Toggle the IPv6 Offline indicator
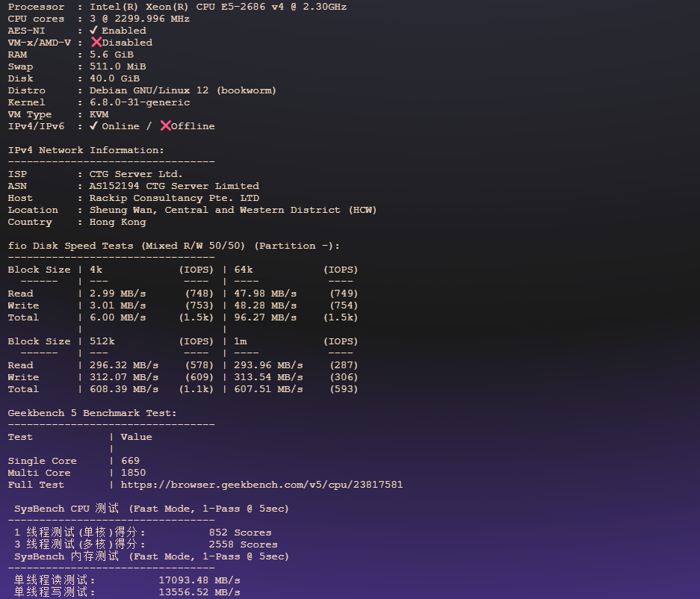The width and height of the screenshot is (700, 599). 189,125
